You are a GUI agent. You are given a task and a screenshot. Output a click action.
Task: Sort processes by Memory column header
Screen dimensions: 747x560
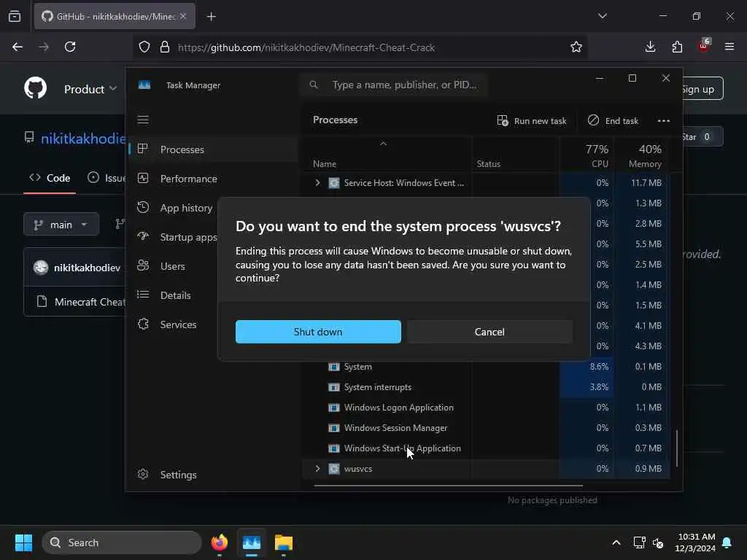[642, 156]
